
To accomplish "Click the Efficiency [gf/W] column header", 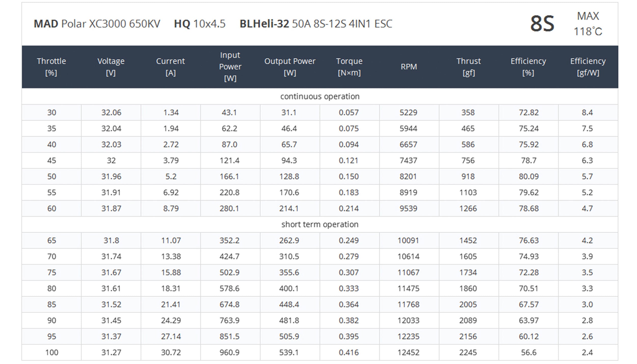I will [588, 67].
